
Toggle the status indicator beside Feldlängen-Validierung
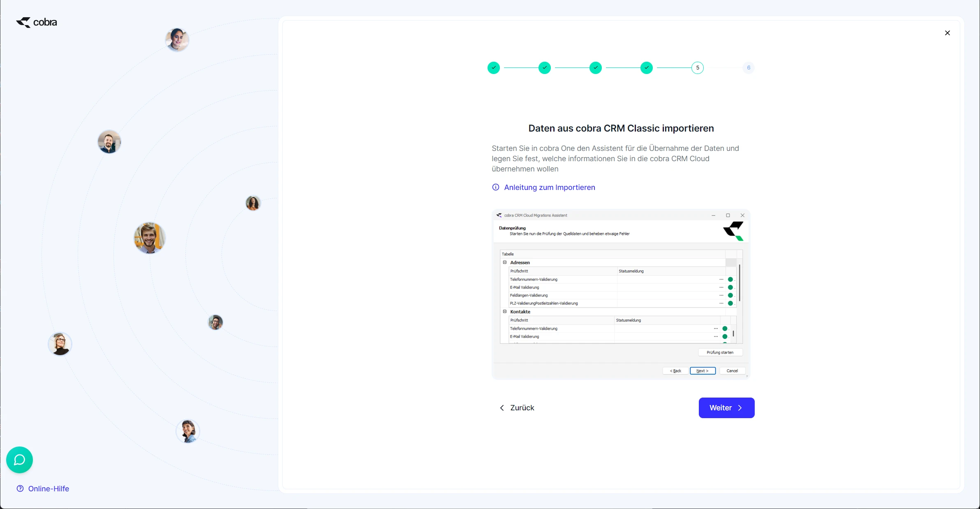[x=730, y=295]
